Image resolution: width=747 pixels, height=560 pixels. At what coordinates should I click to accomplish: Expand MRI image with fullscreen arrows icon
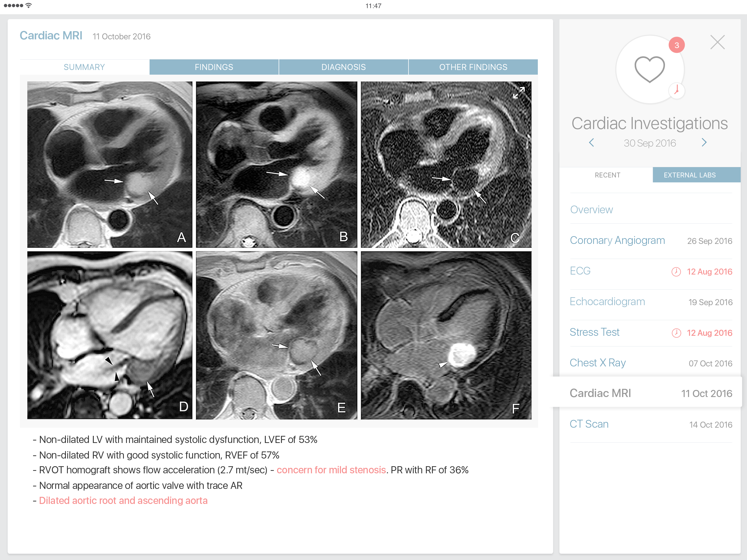[x=518, y=92]
